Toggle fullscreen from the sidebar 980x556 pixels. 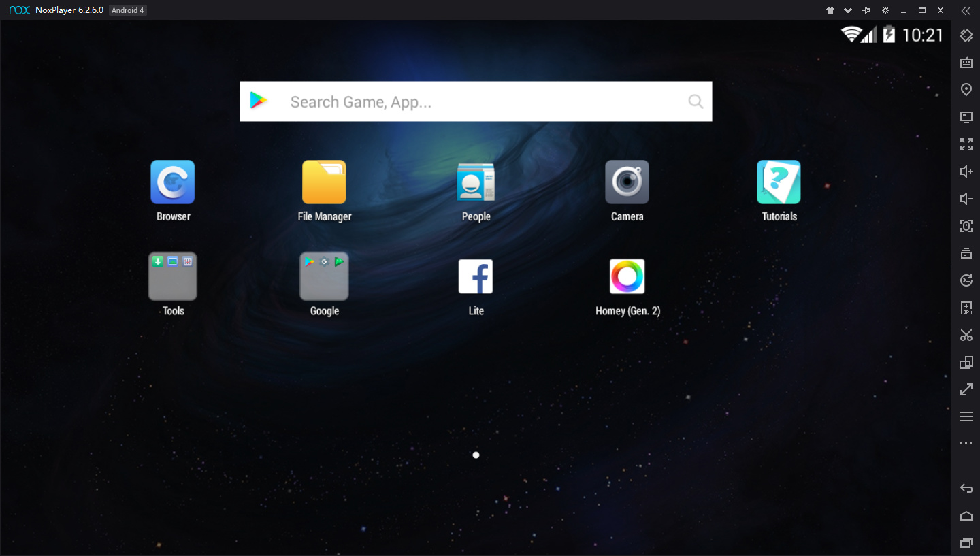click(966, 144)
